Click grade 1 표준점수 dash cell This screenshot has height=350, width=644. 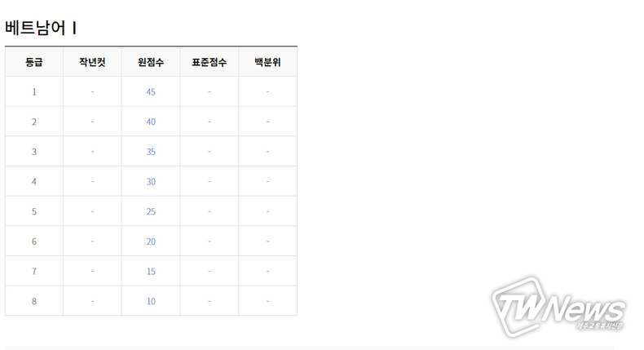(209, 91)
